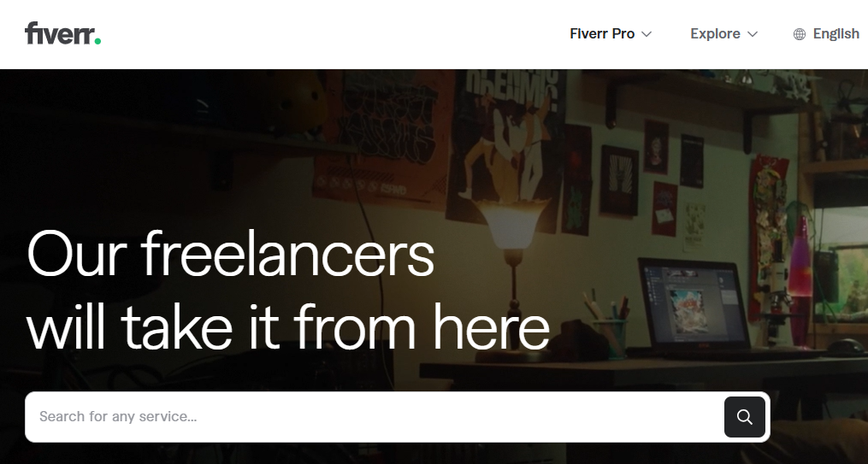
Task: Select the English language link
Action: click(x=836, y=33)
